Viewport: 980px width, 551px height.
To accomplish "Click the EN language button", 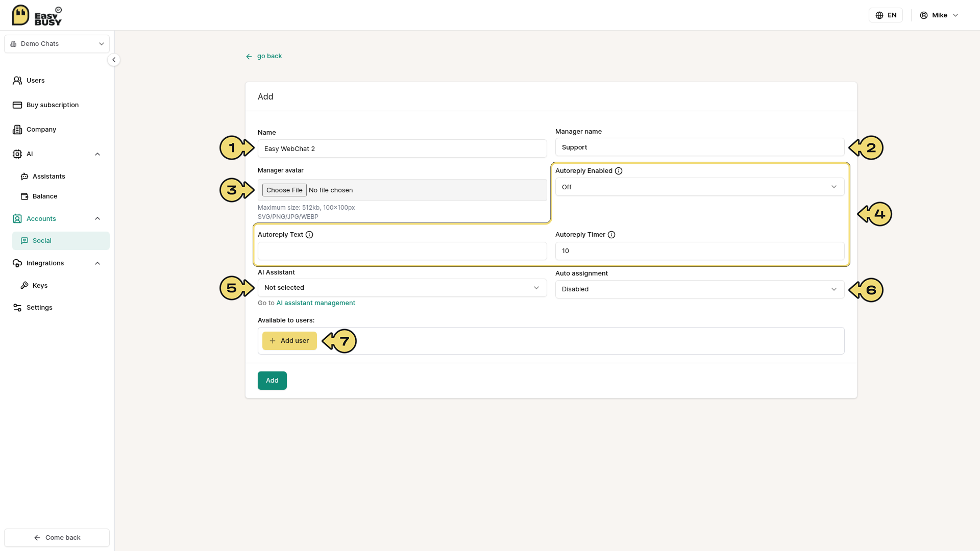I will tap(886, 15).
